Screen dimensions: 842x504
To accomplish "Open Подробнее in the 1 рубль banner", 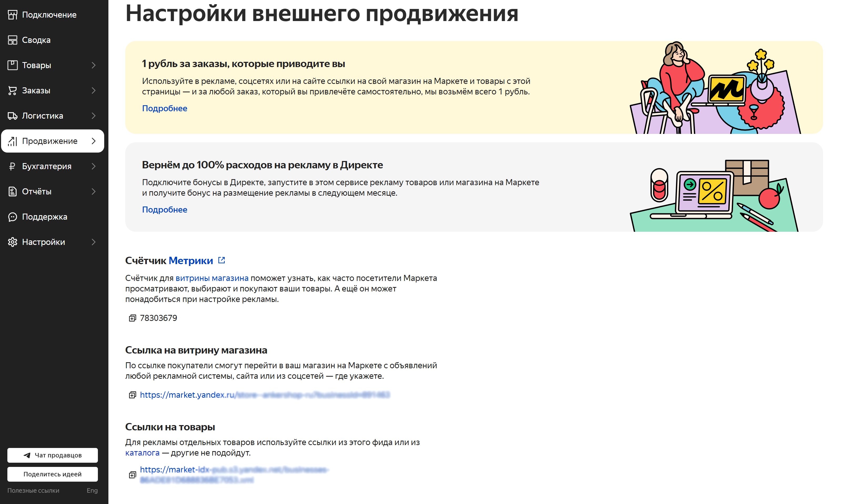I will (x=164, y=108).
